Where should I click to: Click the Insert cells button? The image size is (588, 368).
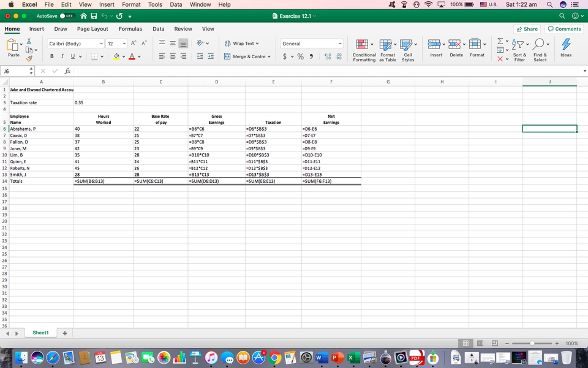435,48
